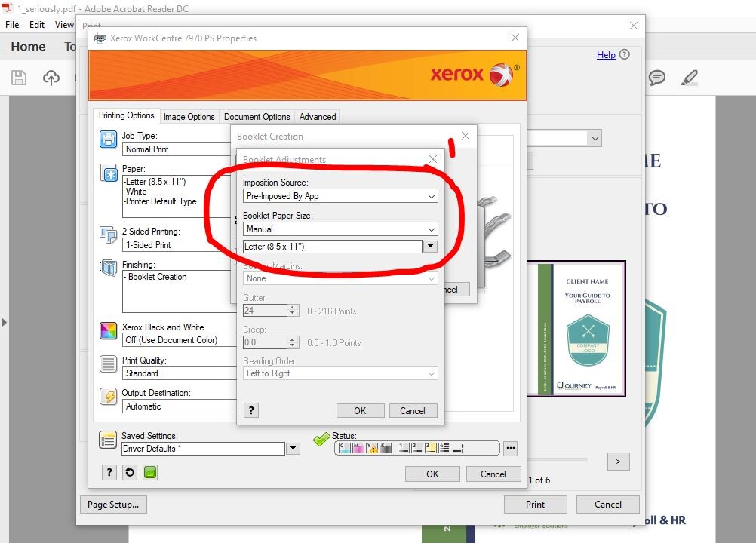The width and height of the screenshot is (756, 543).
Task: Click the print preview page thumbnail
Action: click(x=576, y=329)
